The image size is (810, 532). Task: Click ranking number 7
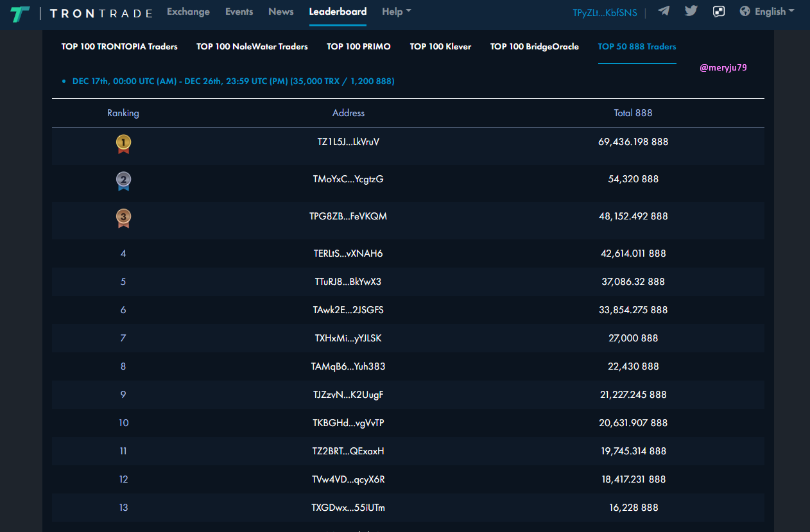click(x=123, y=338)
